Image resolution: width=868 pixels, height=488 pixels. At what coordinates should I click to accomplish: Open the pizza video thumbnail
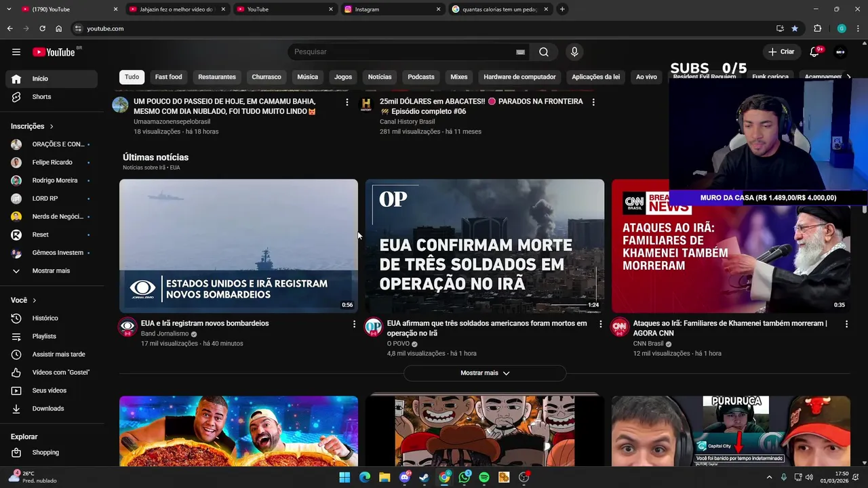coord(239,432)
